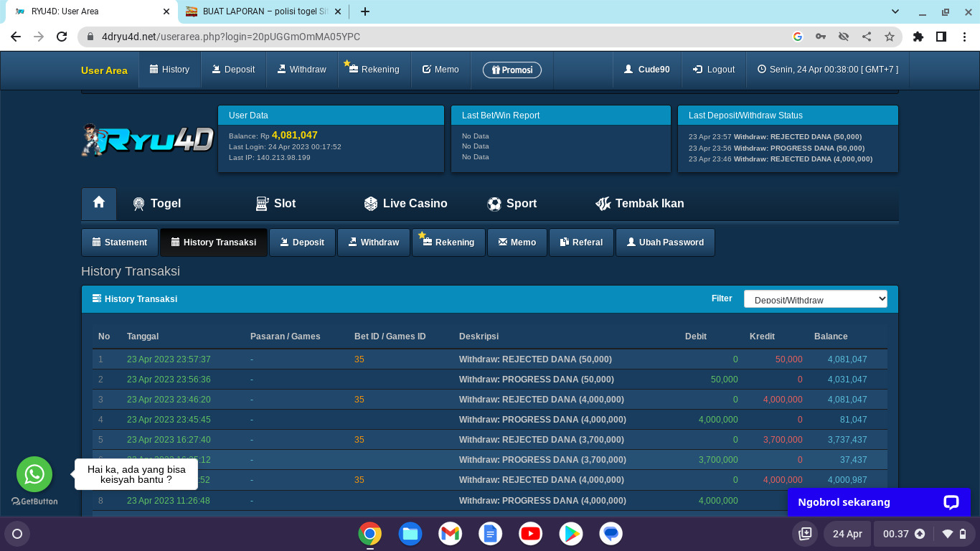Click the Logout link
This screenshot has width=980, height=551.
tap(714, 70)
